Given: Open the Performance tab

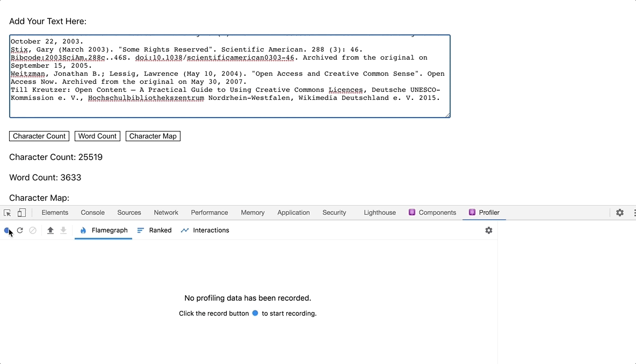Looking at the screenshot, I should [x=209, y=213].
